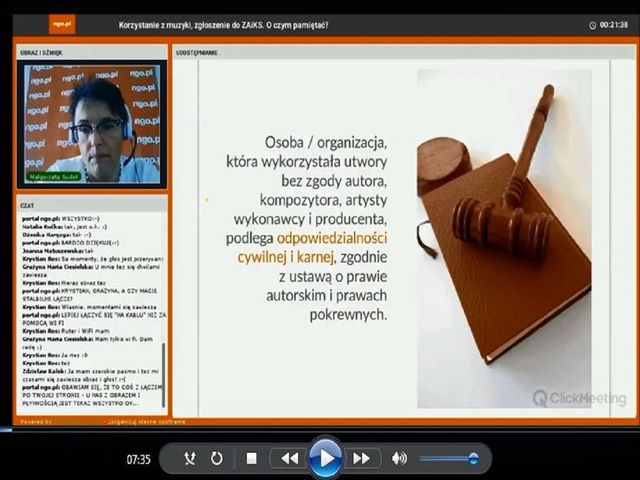Mute the player sound
The height and width of the screenshot is (480, 640).
[x=399, y=458]
